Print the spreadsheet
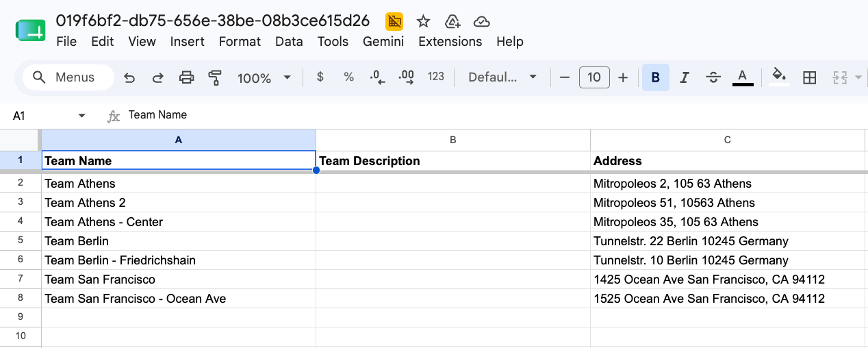The height and width of the screenshot is (348, 868). click(187, 77)
